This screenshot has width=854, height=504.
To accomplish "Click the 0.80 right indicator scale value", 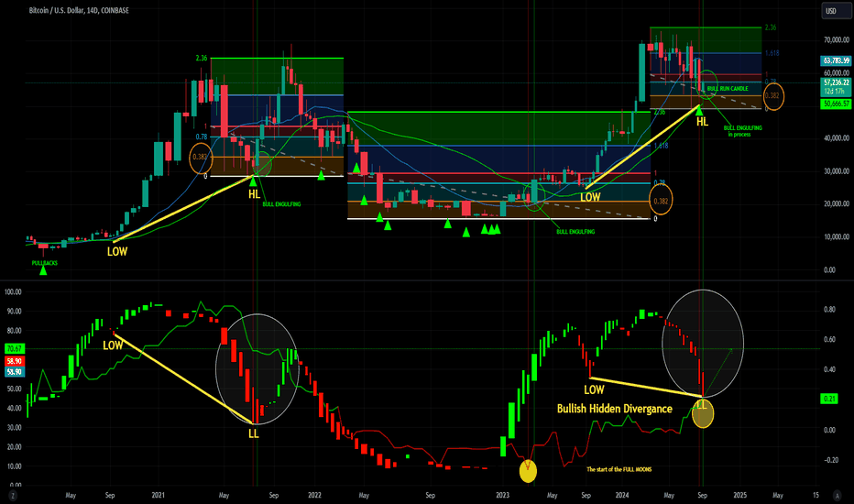I will pos(829,310).
